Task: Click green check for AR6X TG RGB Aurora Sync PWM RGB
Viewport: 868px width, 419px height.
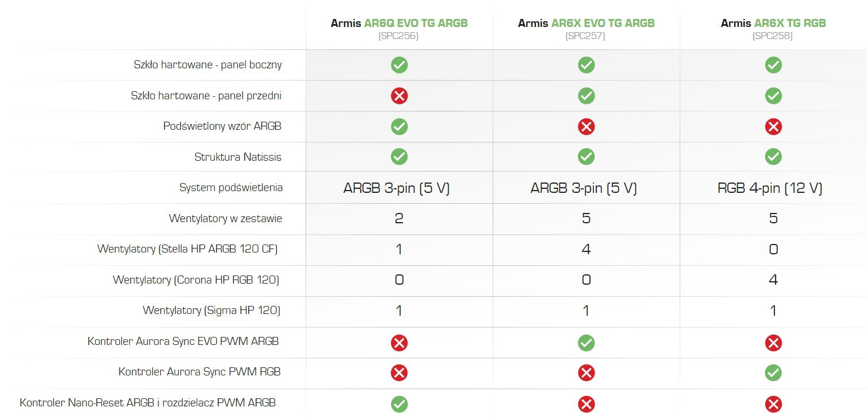Action: [773, 373]
